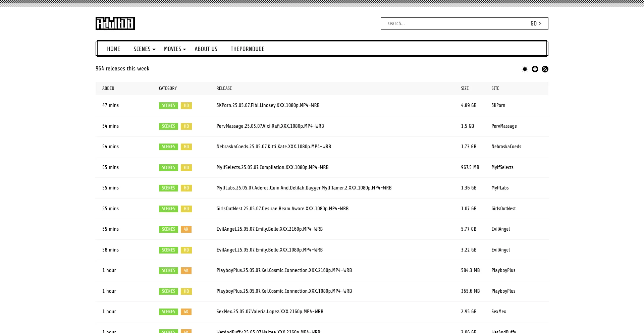This screenshot has height=333, width=644.
Task: Select the MylfSelects site link
Action: tap(502, 167)
